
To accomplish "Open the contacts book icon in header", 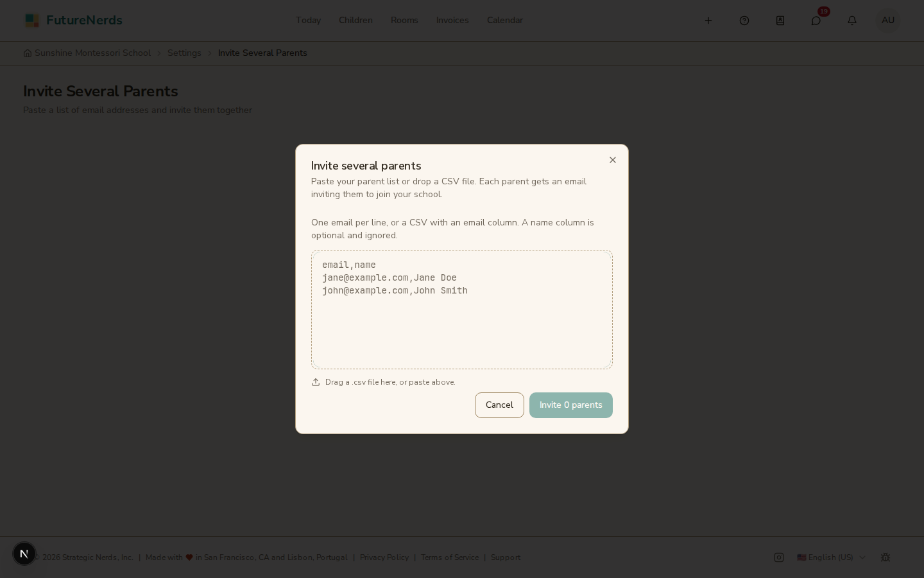I will 780,21.
